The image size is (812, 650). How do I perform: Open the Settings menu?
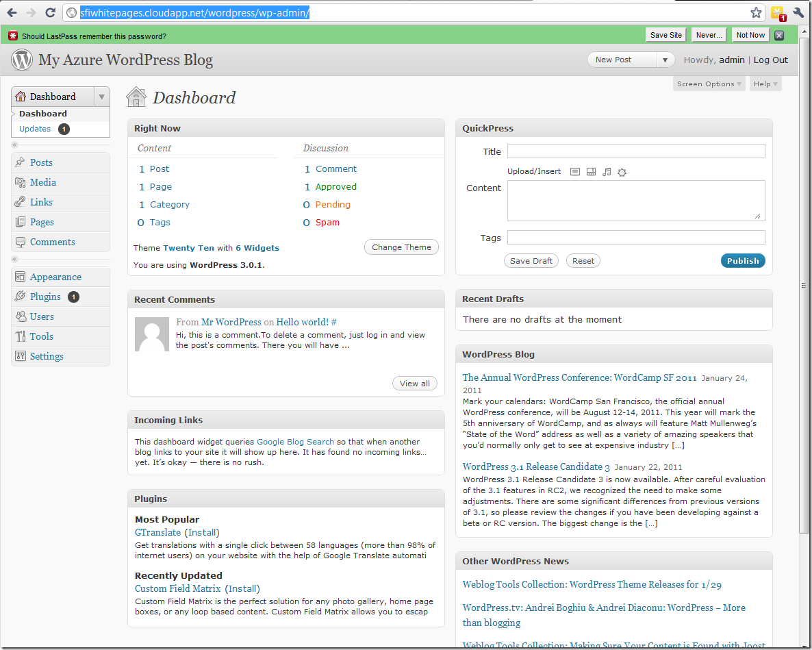click(47, 356)
